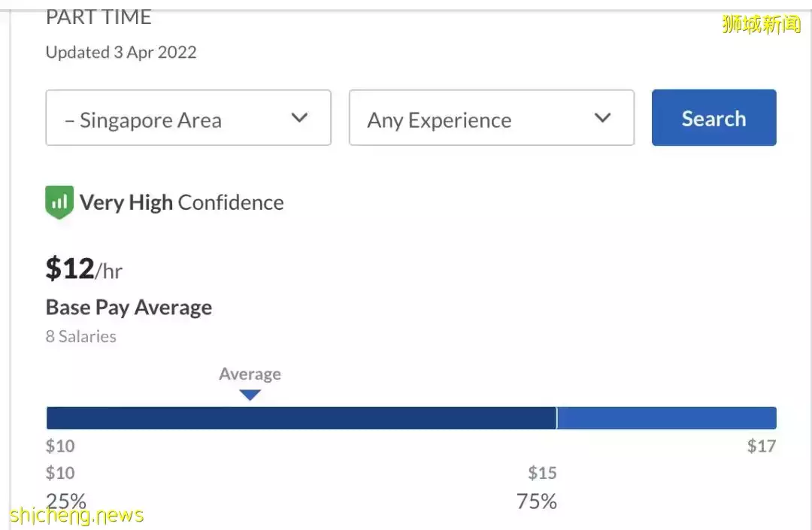The image size is (812, 530).
Task: Expand the Any Experience dropdown
Action: click(491, 118)
